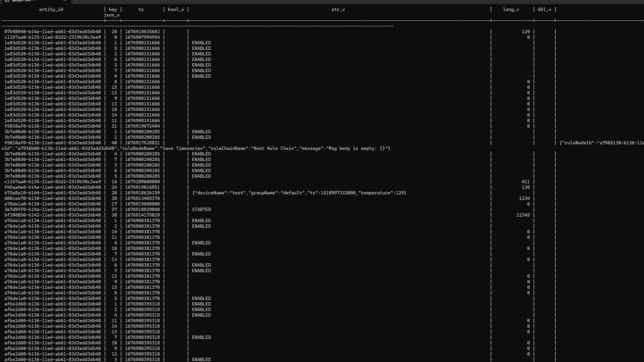The width and height of the screenshot is (644, 362).
Task: Select the bool_v column header
Action: point(175,9)
